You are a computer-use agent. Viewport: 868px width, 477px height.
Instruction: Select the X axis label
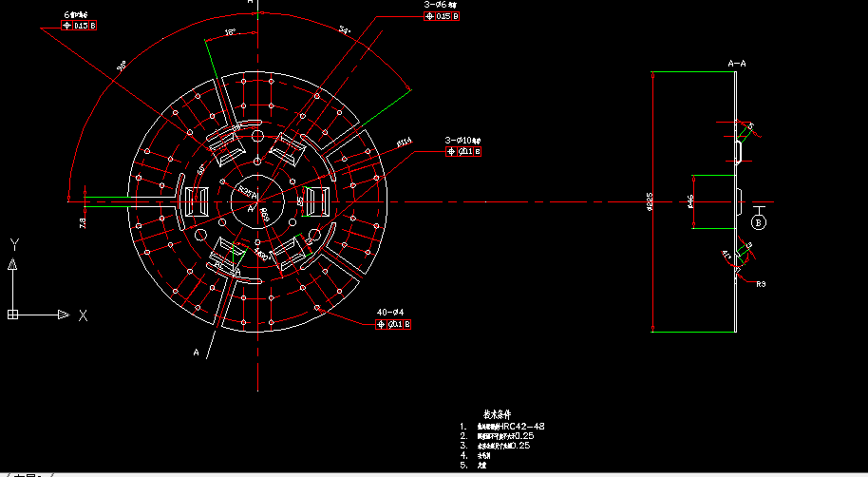pos(83,315)
